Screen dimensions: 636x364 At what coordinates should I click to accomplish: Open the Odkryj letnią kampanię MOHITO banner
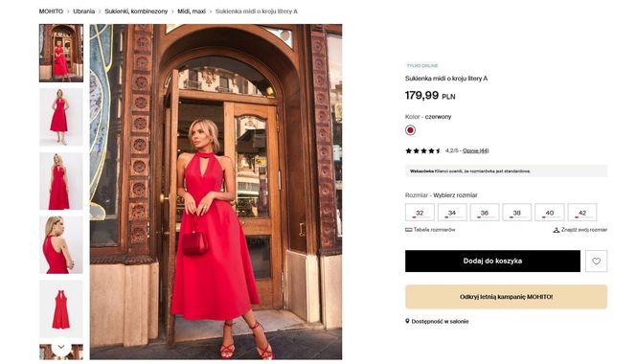(506, 297)
